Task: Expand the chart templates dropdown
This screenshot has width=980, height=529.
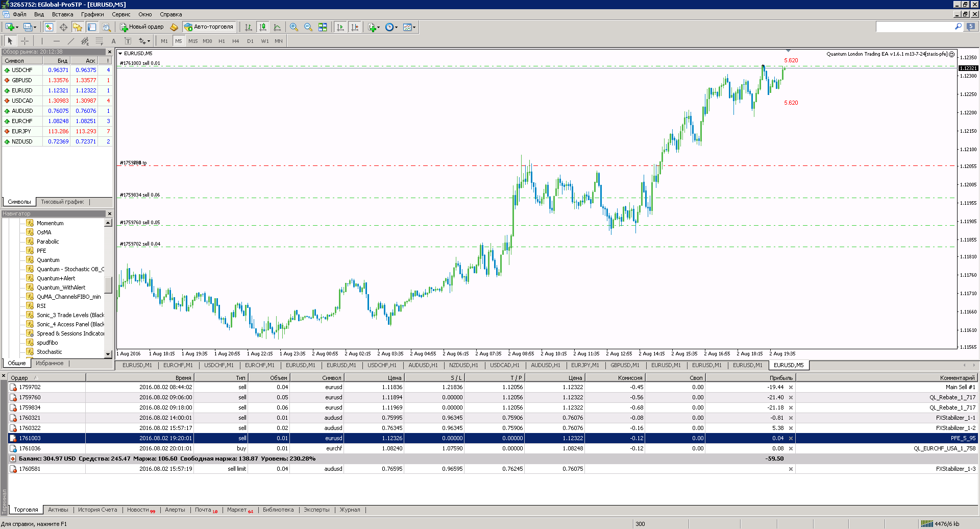Action: click(x=409, y=27)
